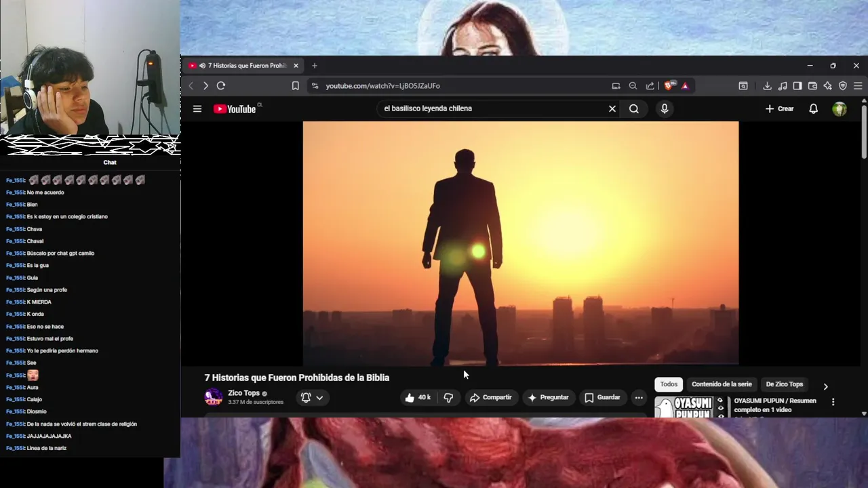This screenshot has height=488, width=868.
Task: Click chat message 'JAJJAJAJAJKA'
Action: [x=49, y=436]
